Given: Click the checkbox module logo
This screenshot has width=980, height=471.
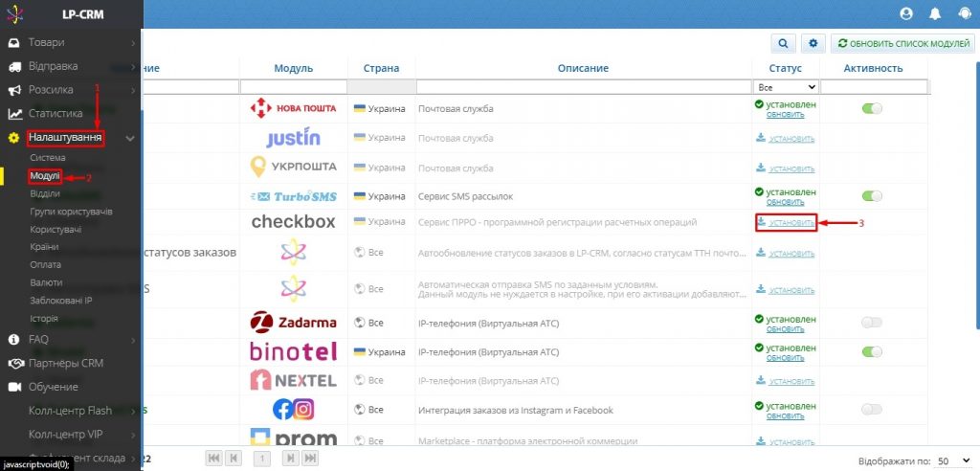Looking at the screenshot, I should 293,221.
